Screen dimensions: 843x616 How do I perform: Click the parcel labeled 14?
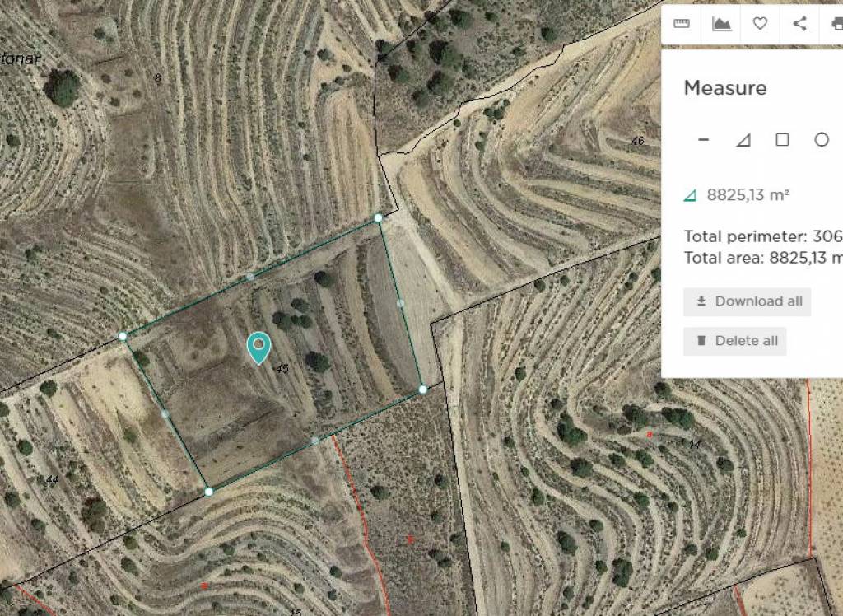click(694, 444)
